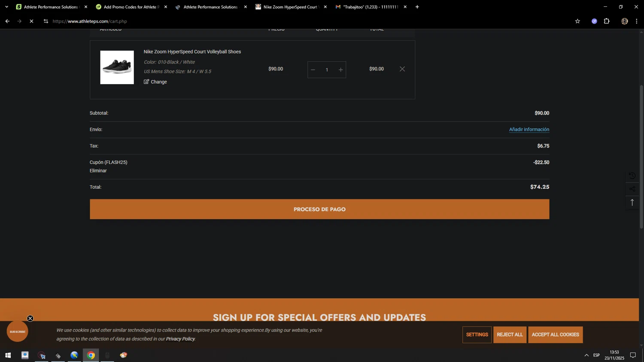Screen dimensions: 644x362
Task: Decrease the shoe quantity with the minus icon
Action: click(313, 70)
